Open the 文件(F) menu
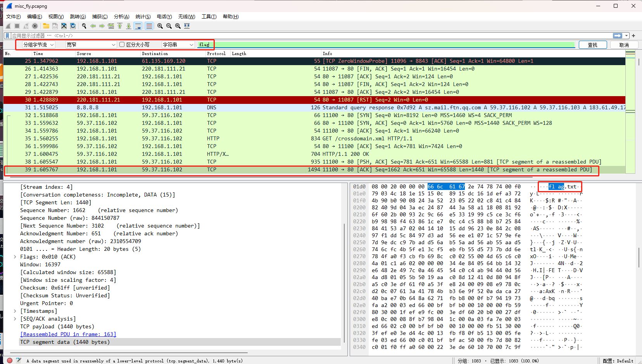The image size is (642, 364). point(14,16)
